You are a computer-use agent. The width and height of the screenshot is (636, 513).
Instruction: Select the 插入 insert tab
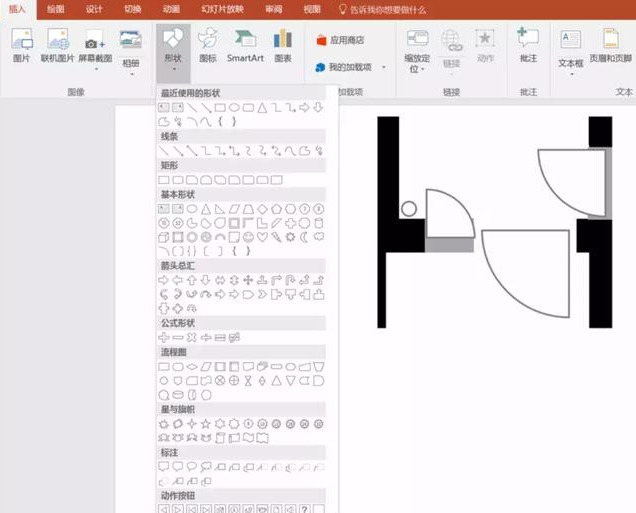17,9
